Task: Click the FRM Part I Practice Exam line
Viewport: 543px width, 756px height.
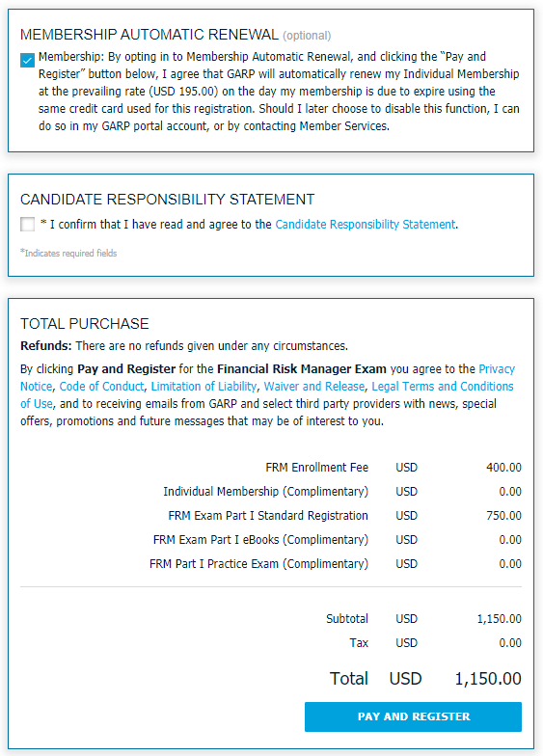Action: [336, 563]
